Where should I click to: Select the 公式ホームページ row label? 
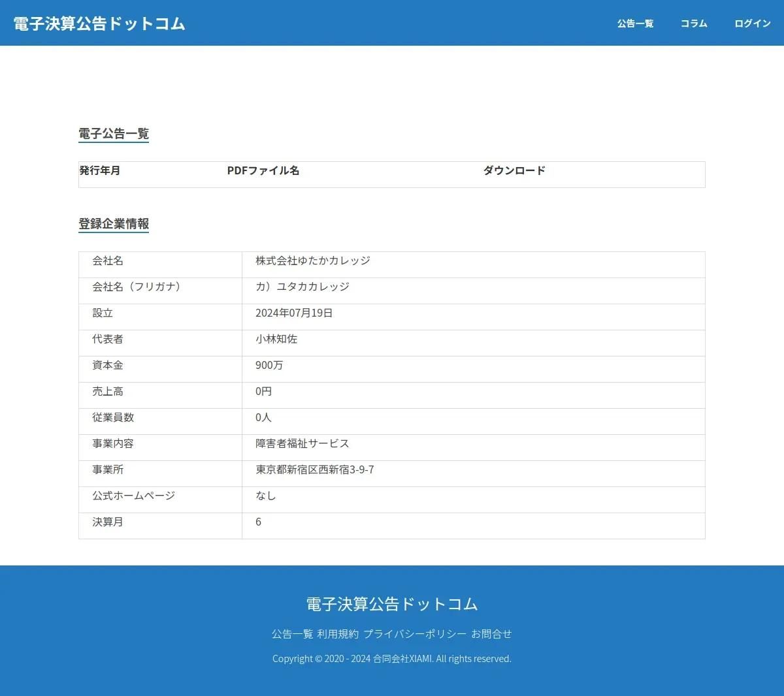(x=134, y=496)
